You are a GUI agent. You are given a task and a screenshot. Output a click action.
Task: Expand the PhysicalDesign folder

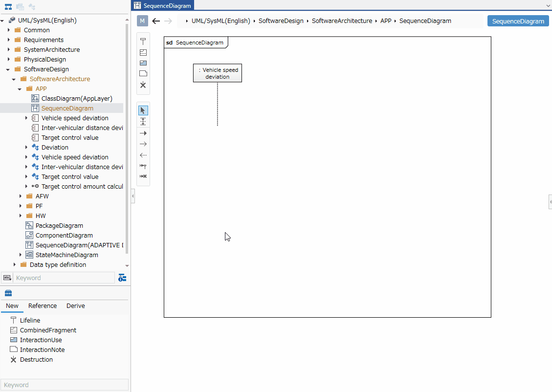[x=9, y=60]
